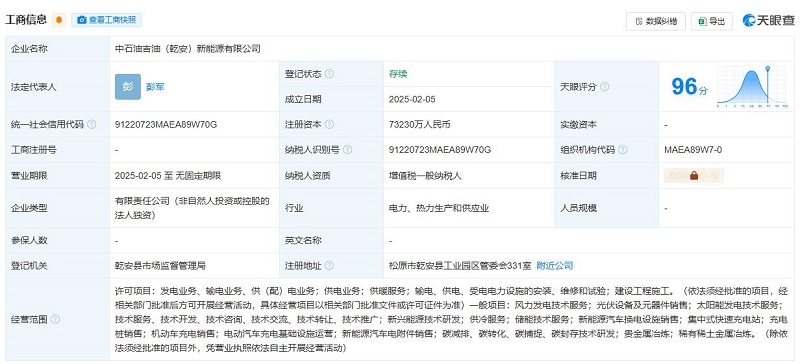Click help icon beside 纳税人识别号
Viewport: 800px width, 364px height.
click(347, 150)
